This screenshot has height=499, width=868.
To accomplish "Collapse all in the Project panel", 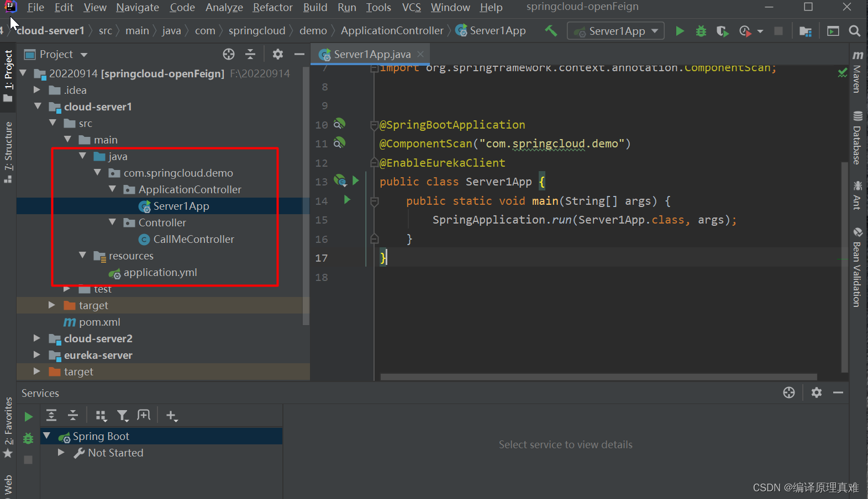I will [250, 54].
